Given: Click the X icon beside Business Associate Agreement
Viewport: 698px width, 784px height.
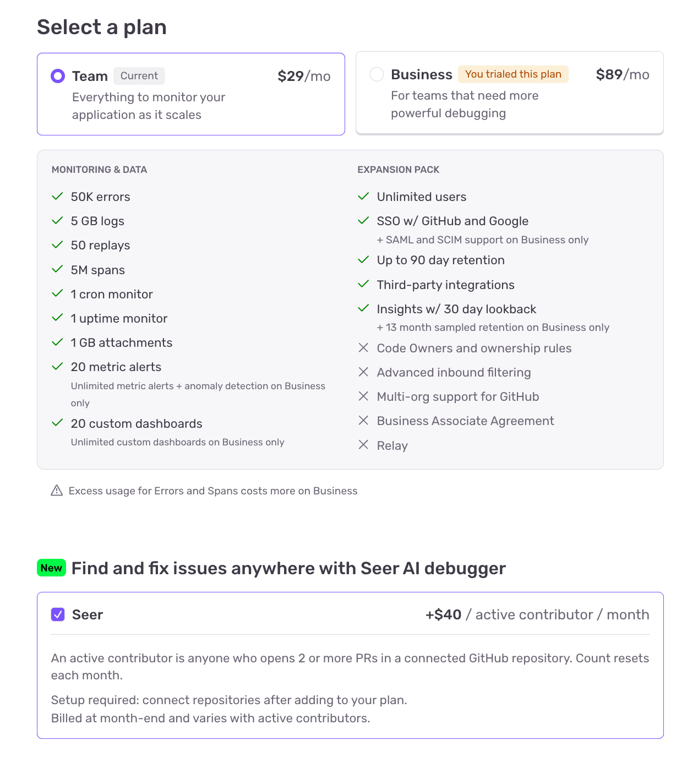Looking at the screenshot, I should tap(363, 421).
